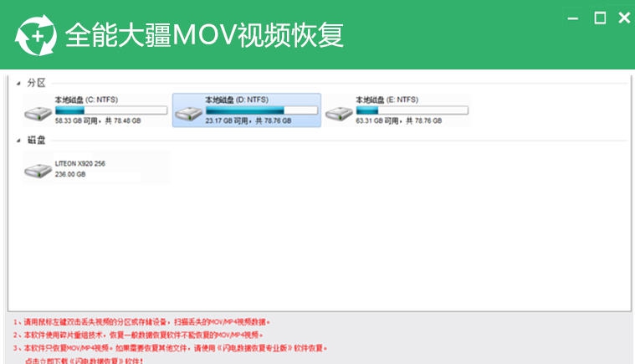Click the E: drive usage bar
Viewport: 635px width, 364px height.
pos(412,110)
